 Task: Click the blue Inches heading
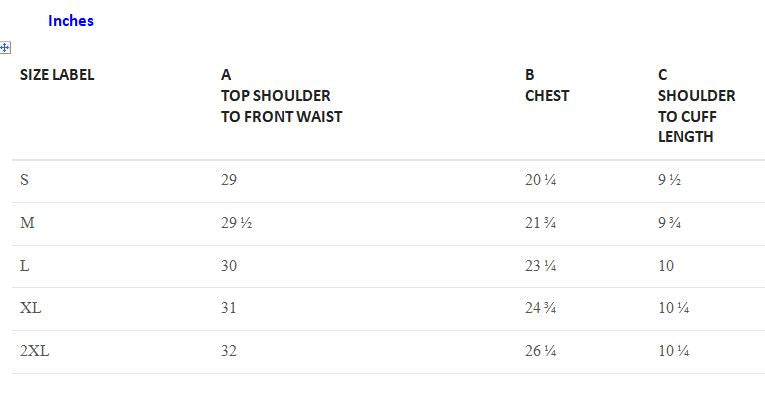coord(71,21)
